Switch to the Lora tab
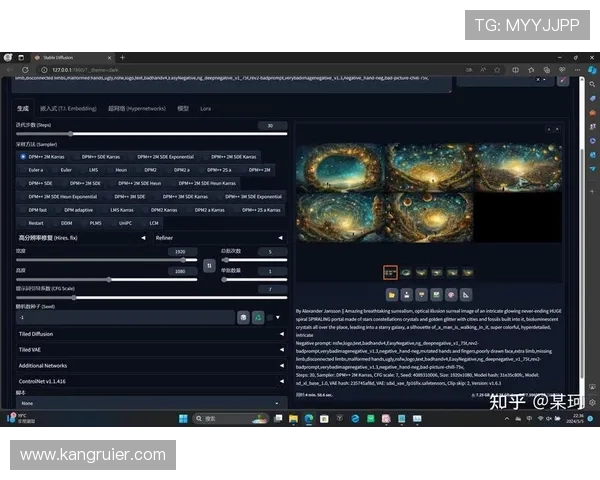 (x=205, y=107)
